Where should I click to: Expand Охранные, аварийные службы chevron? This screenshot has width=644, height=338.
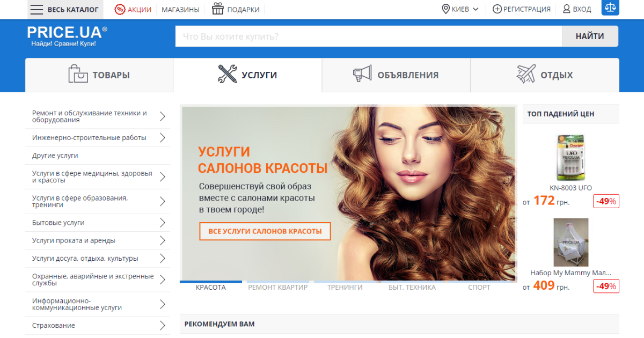point(163,280)
